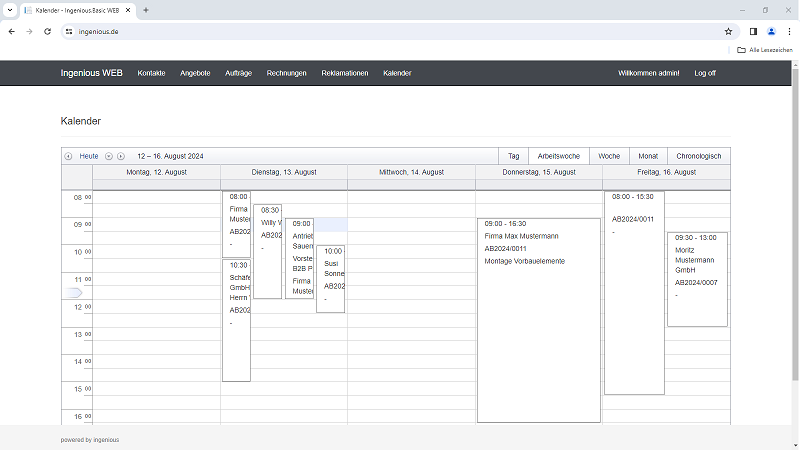This screenshot has height=450, width=800.
Task: Open browser profile icon
Action: [771, 32]
